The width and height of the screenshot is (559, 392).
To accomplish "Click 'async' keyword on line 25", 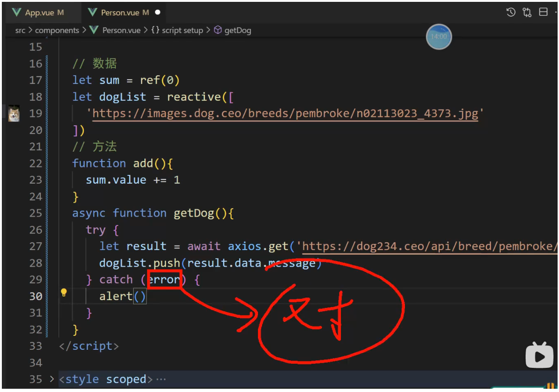I will (89, 213).
